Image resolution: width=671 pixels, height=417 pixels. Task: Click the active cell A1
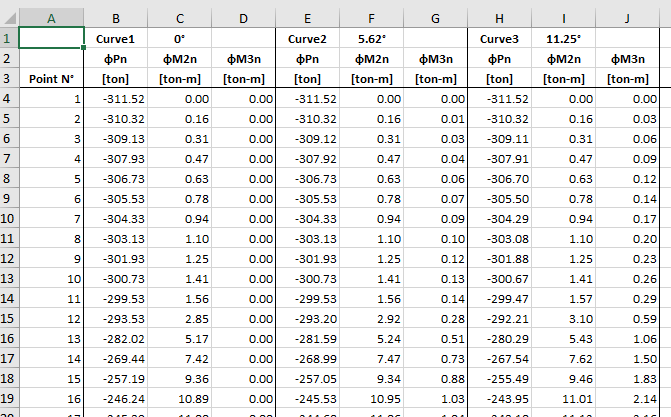point(51,38)
